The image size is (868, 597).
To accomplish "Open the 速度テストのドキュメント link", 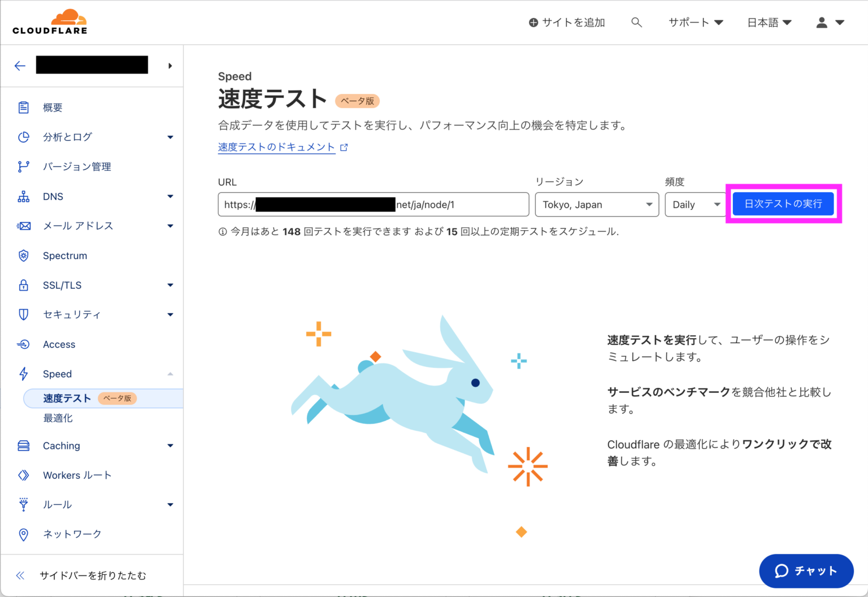I will click(x=276, y=147).
